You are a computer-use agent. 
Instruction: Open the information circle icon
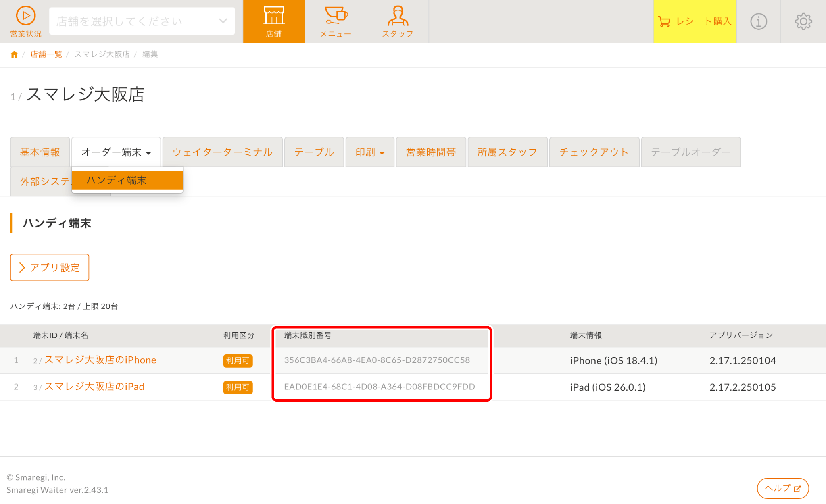click(758, 21)
